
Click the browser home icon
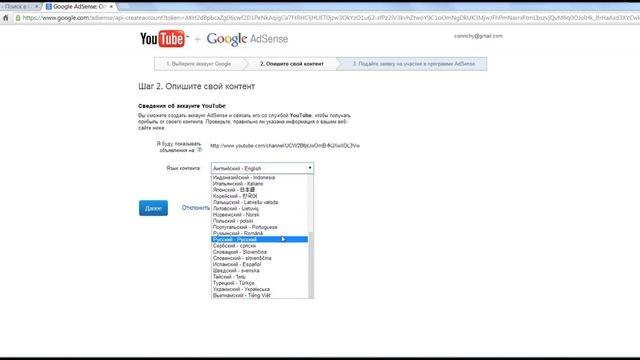click(6, 18)
